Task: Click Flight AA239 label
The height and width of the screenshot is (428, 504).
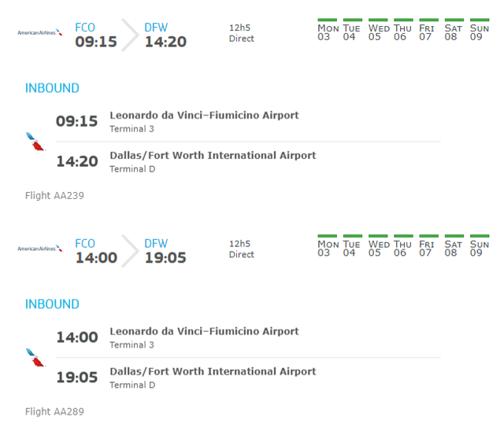Action: tap(54, 196)
